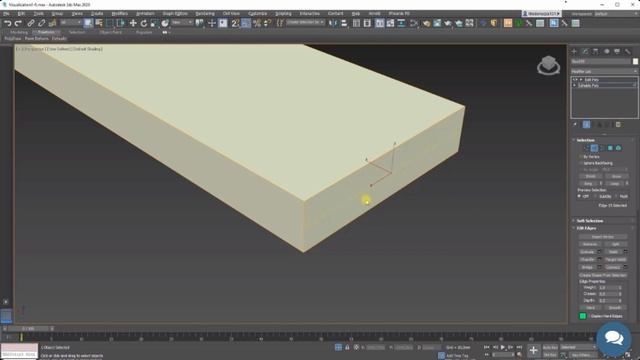Open the Hierarchy command panel tab
This screenshot has height=360, width=640.
click(x=596, y=51)
